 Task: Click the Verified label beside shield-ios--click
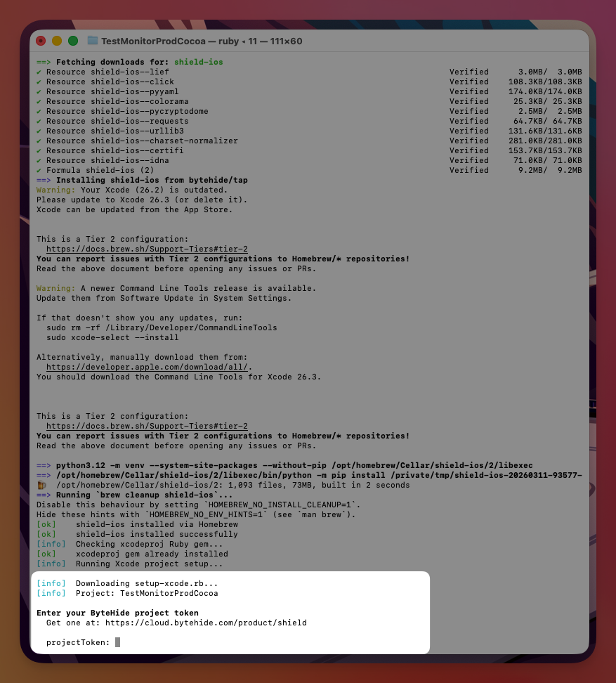point(468,82)
